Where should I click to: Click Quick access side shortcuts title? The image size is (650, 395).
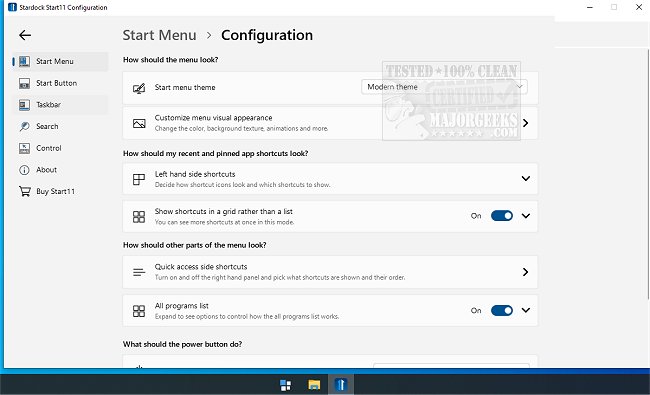click(x=201, y=267)
